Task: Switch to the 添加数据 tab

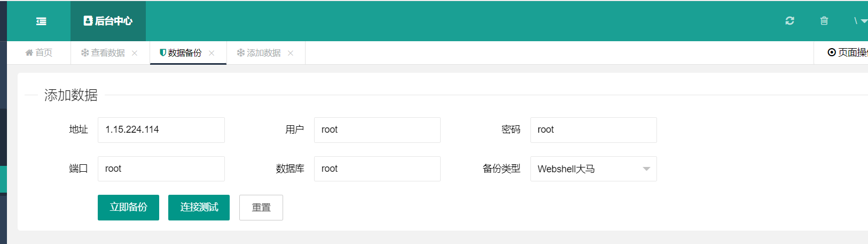Action: pyautogui.click(x=263, y=53)
